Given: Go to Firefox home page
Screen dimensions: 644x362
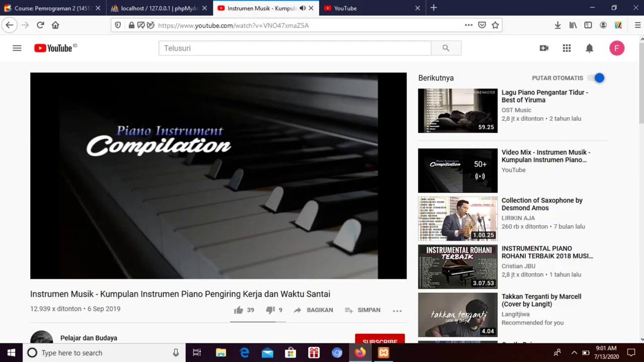Looking at the screenshot, I should tap(55, 25).
